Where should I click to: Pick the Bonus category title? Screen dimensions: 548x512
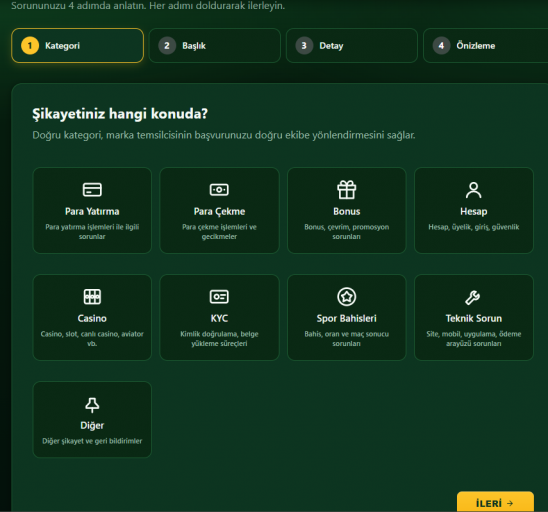pyautogui.click(x=347, y=211)
